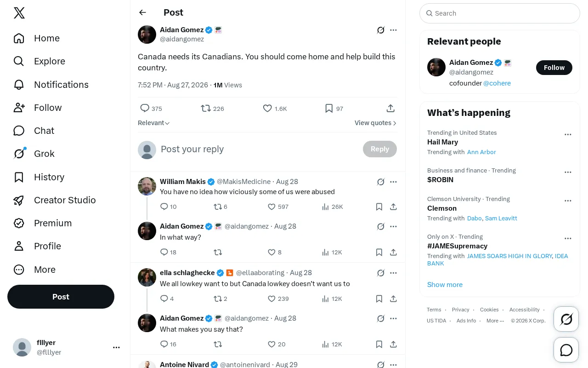The image size is (588, 368).
Task: Follow Aidan Gomez in Relevant people
Action: tap(554, 68)
